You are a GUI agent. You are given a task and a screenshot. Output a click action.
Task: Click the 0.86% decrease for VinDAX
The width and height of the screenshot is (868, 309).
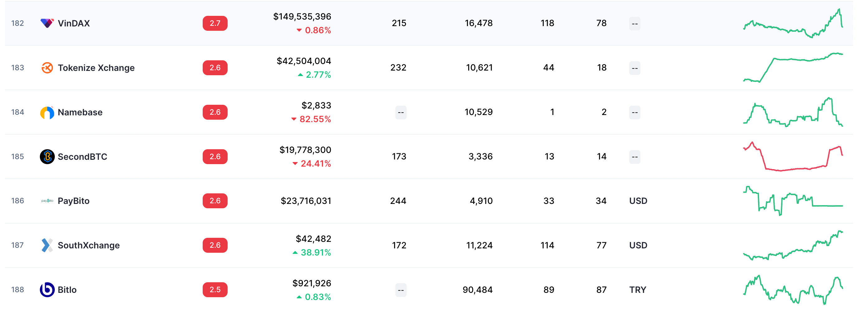(x=314, y=30)
